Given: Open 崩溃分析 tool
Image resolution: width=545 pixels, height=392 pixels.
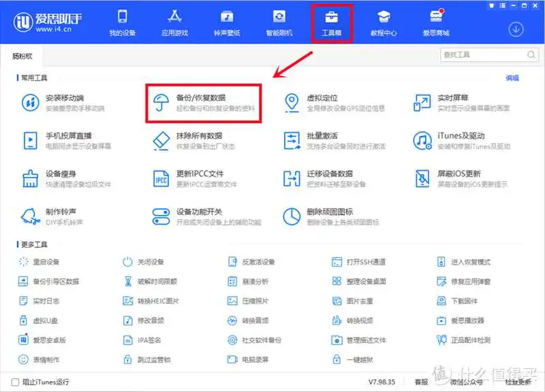Looking at the screenshot, I should (248, 281).
